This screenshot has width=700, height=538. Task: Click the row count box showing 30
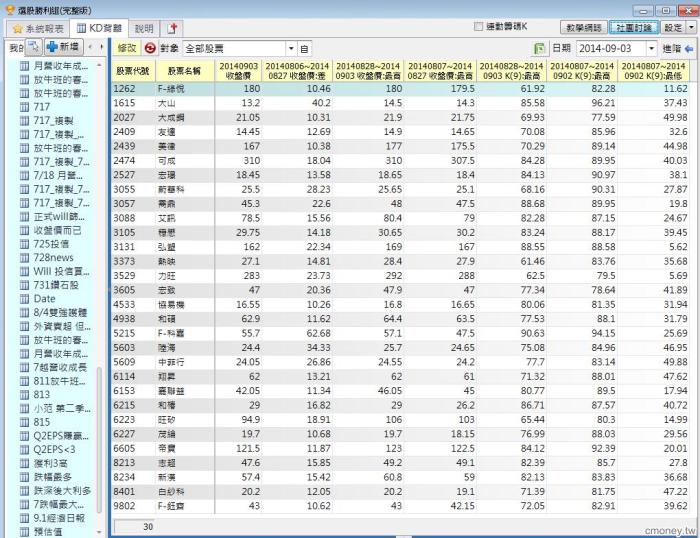134,526
